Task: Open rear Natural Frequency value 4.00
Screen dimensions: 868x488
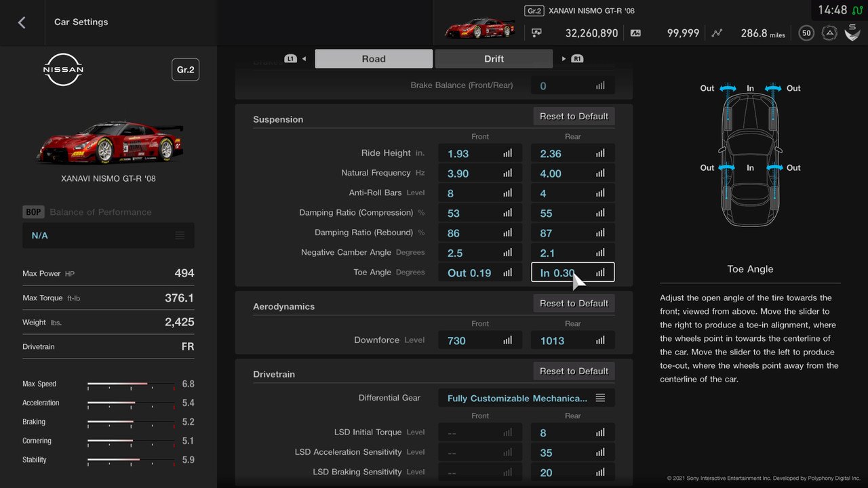Action: point(573,174)
